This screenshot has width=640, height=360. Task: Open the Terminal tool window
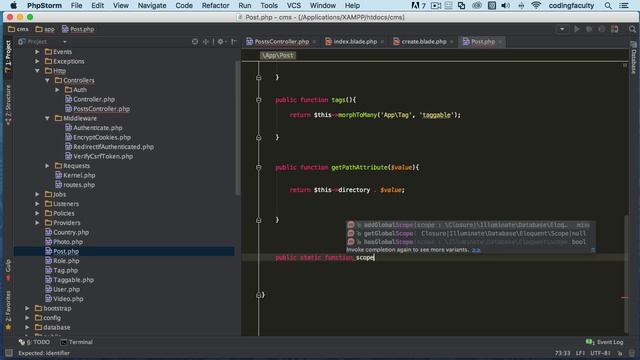pos(76,342)
